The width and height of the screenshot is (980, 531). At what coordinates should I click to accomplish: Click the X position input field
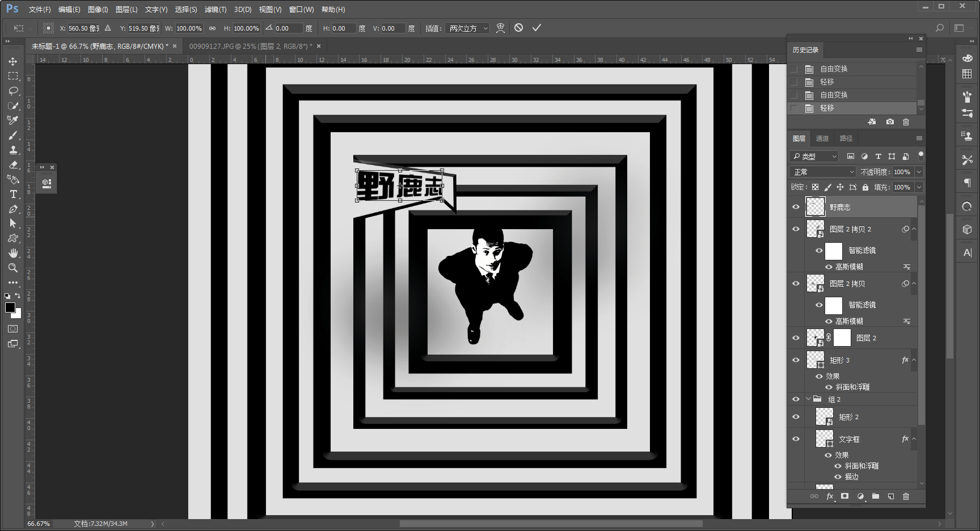(x=83, y=28)
